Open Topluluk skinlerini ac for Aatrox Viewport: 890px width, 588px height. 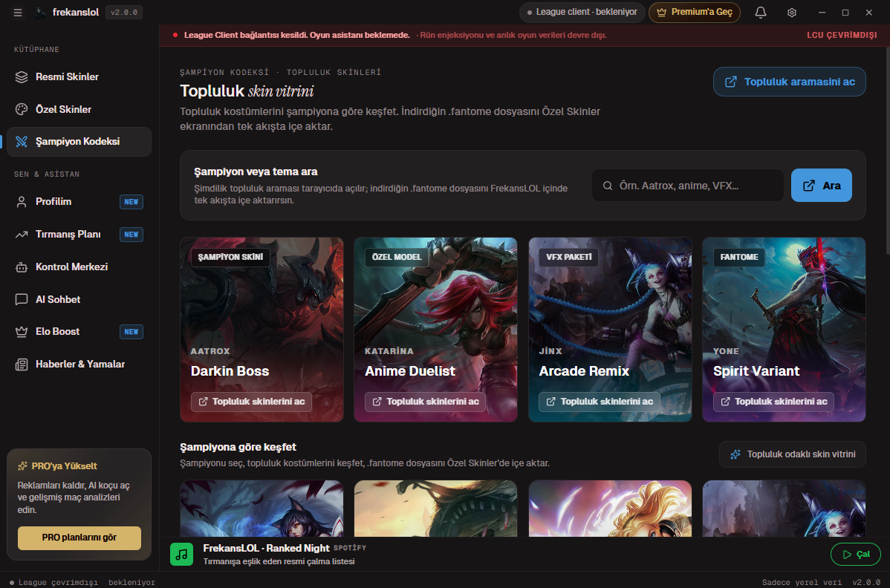click(x=251, y=402)
